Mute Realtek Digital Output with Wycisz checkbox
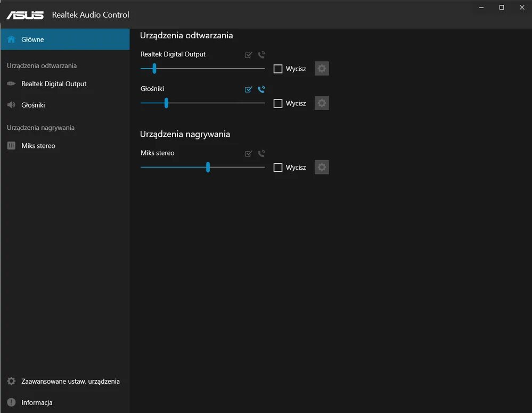 [x=278, y=69]
